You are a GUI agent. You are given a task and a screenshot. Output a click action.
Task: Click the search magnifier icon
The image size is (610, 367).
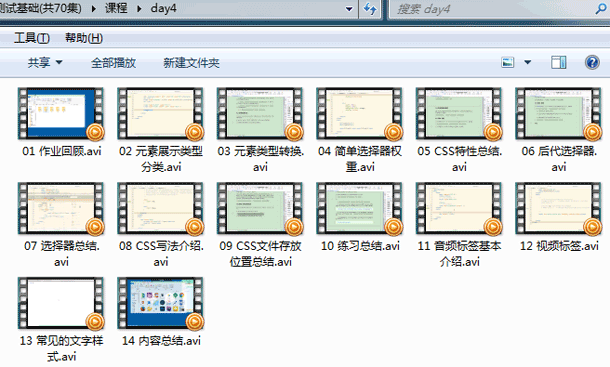click(601, 9)
